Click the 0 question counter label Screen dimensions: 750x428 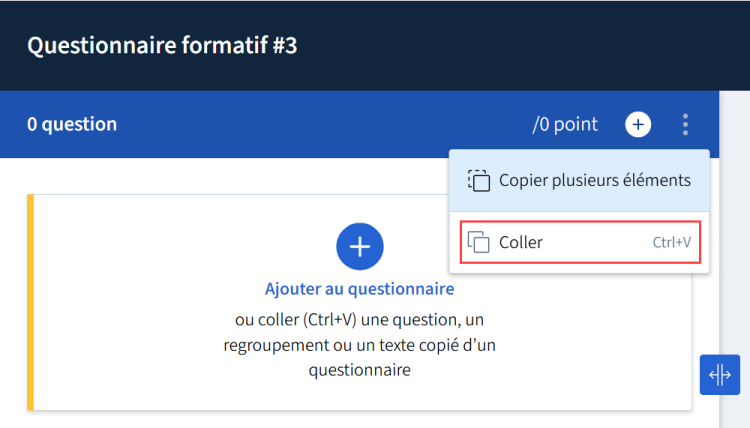click(x=72, y=124)
